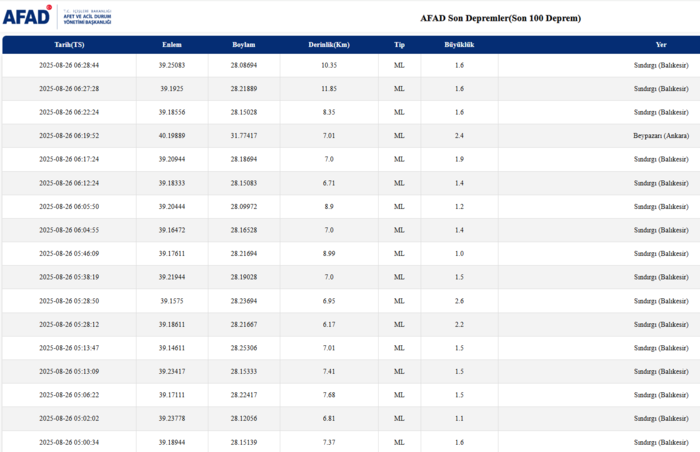This screenshot has width=700, height=452.
Task: Click the AFAD logo in the header
Action: click(x=57, y=16)
